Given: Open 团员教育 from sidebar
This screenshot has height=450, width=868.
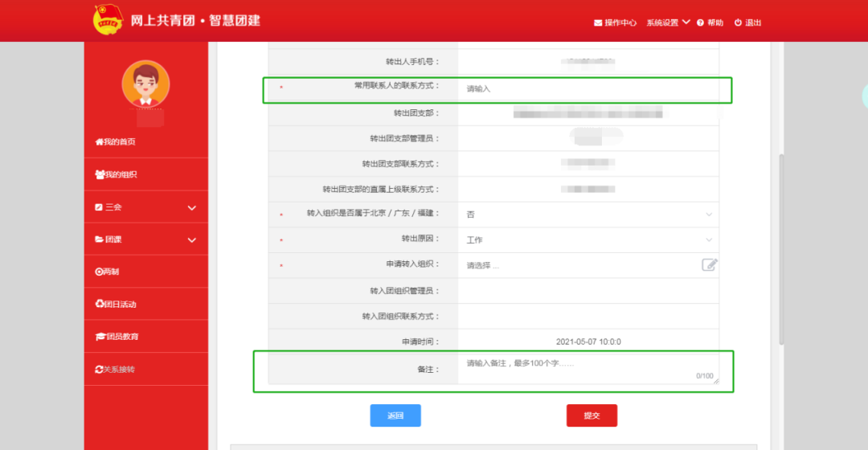Looking at the screenshot, I should pyautogui.click(x=117, y=336).
